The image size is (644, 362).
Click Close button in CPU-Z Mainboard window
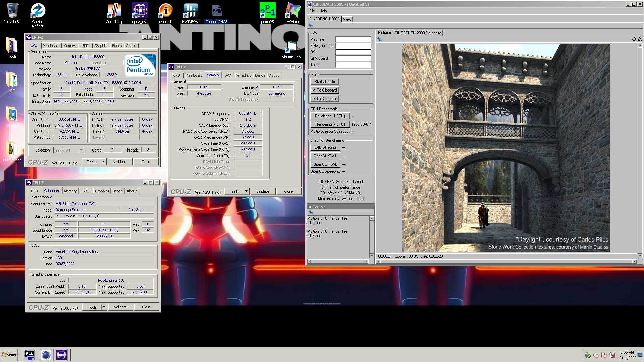point(146,307)
